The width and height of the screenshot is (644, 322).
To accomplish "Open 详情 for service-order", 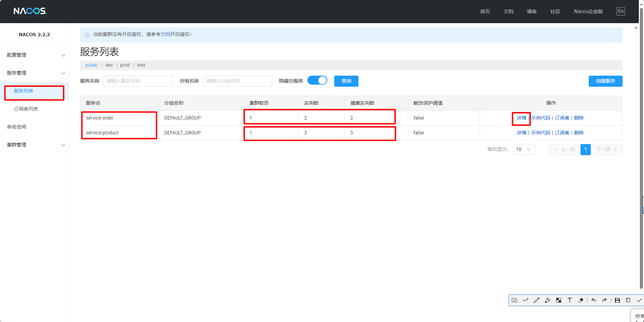I will [x=521, y=118].
